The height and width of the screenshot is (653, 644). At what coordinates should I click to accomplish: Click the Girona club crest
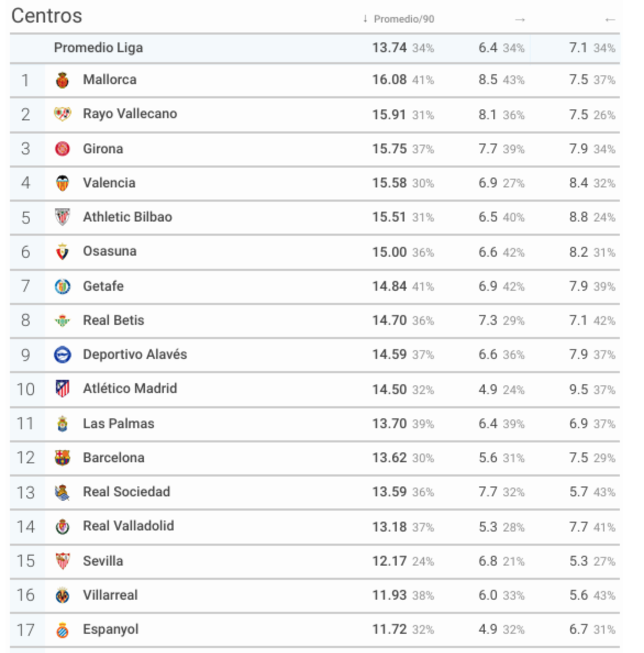pos(63,148)
